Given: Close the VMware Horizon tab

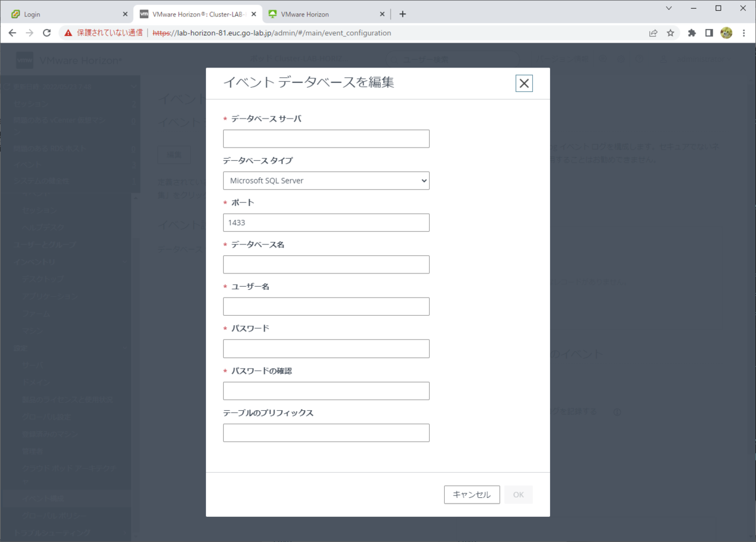Looking at the screenshot, I should [382, 14].
